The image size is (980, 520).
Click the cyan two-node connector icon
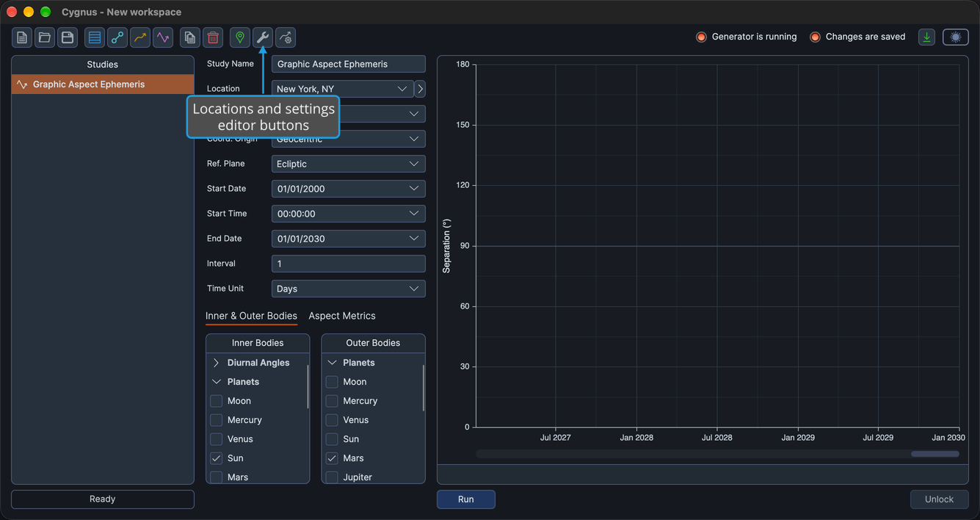(x=117, y=37)
